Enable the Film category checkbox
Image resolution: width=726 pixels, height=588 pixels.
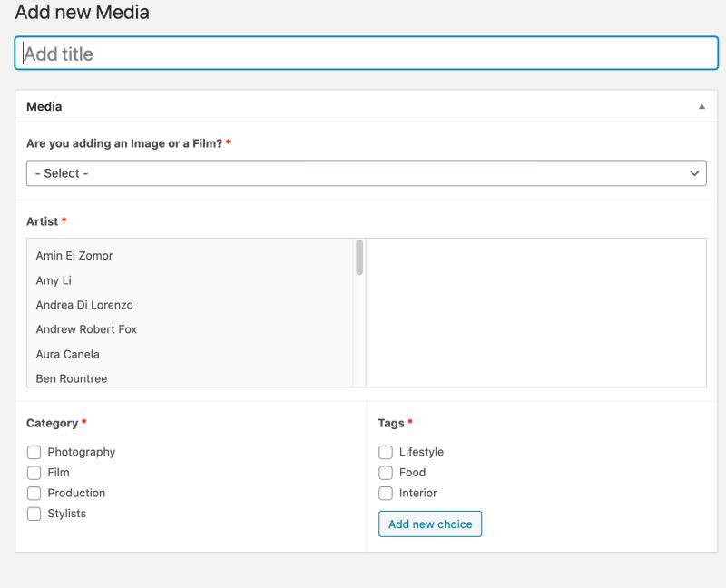(34, 473)
